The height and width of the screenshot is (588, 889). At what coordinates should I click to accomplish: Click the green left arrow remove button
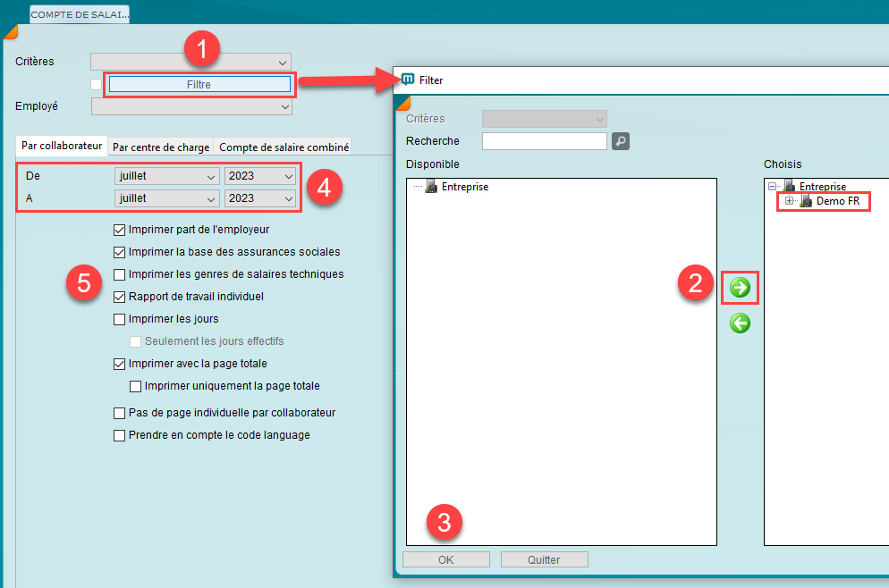(740, 323)
